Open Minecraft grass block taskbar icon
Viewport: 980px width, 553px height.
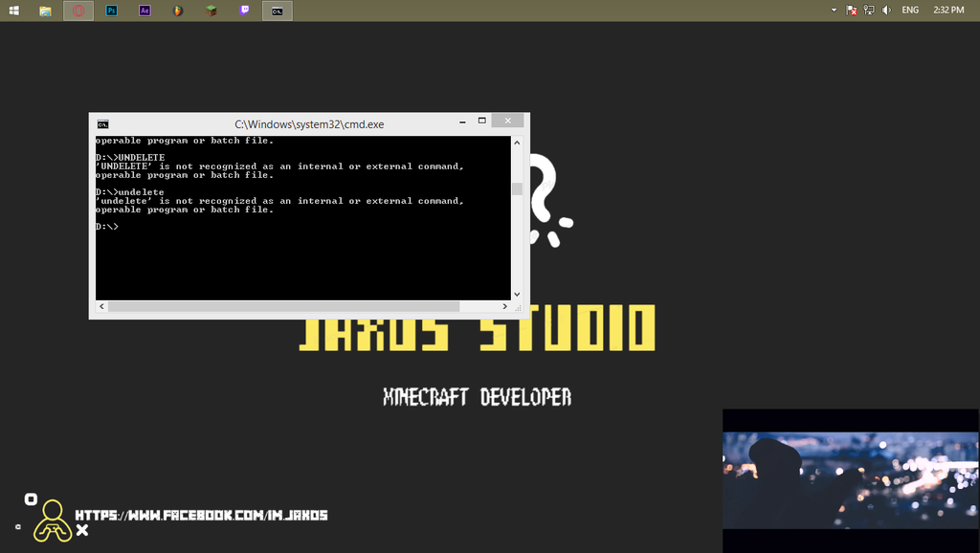coord(212,11)
